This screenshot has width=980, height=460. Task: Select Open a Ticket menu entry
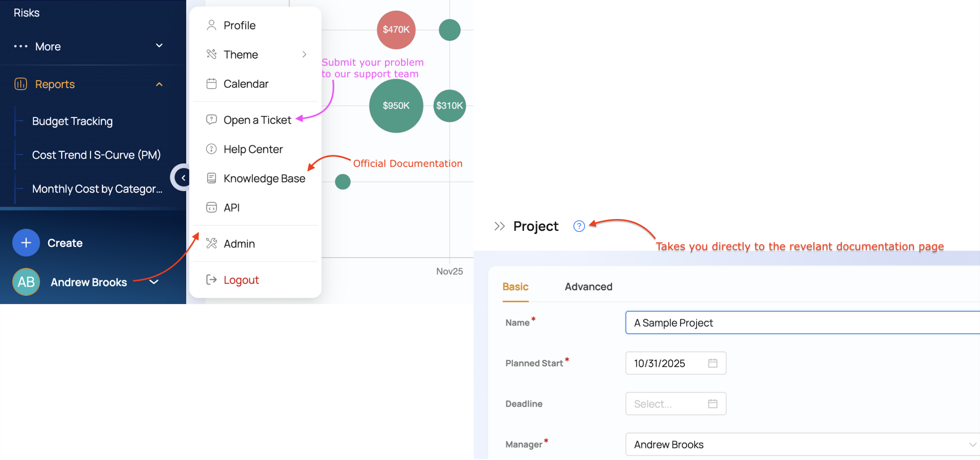(x=257, y=120)
